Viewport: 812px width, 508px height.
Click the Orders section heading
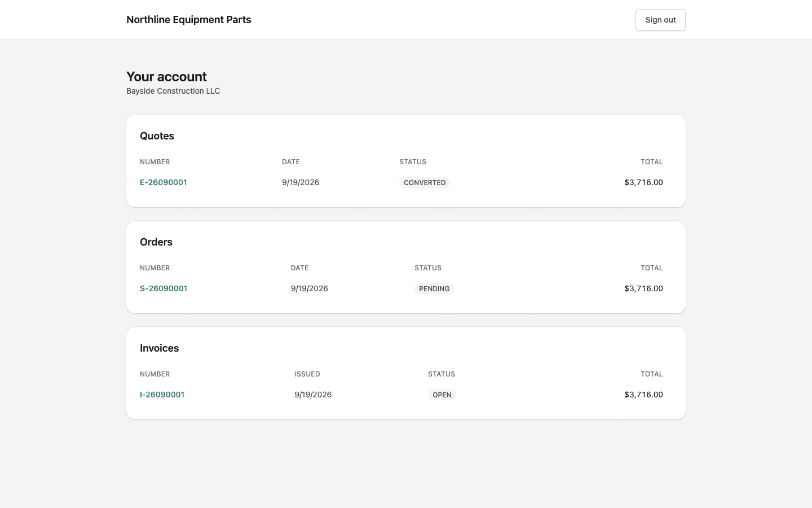point(156,242)
